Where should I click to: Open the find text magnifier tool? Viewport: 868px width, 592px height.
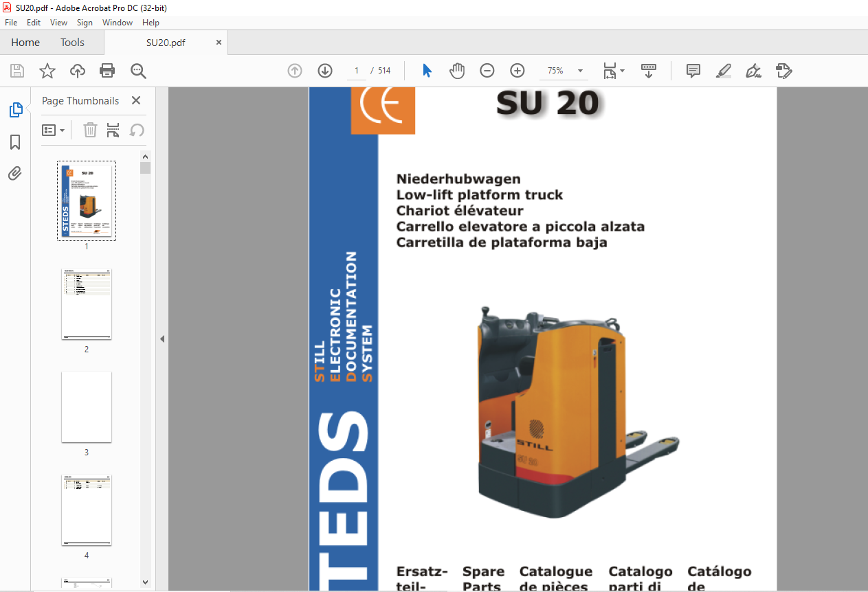138,71
